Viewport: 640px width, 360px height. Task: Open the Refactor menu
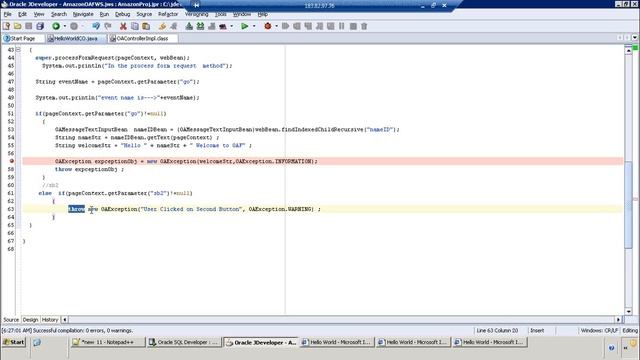point(168,14)
